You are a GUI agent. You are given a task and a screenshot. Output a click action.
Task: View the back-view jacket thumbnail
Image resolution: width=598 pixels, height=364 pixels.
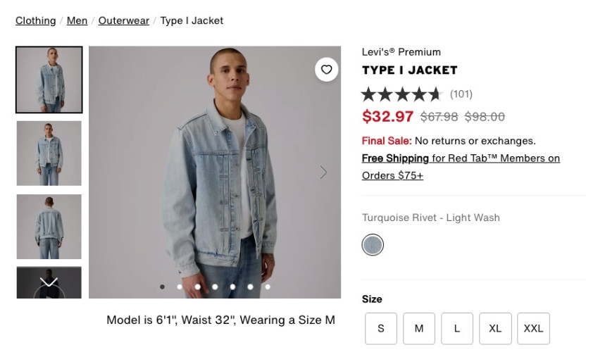tap(49, 227)
